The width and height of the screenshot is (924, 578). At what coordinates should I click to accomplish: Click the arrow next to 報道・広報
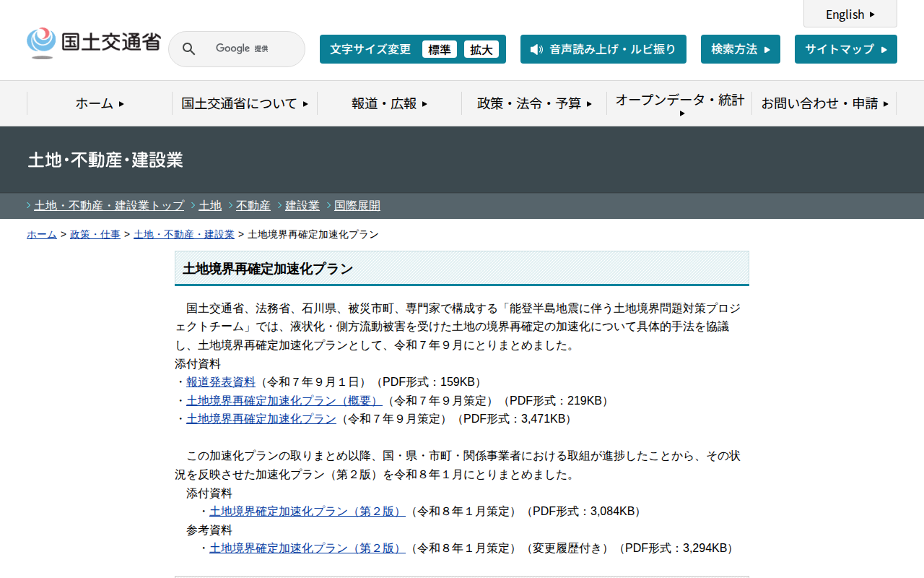tap(424, 103)
